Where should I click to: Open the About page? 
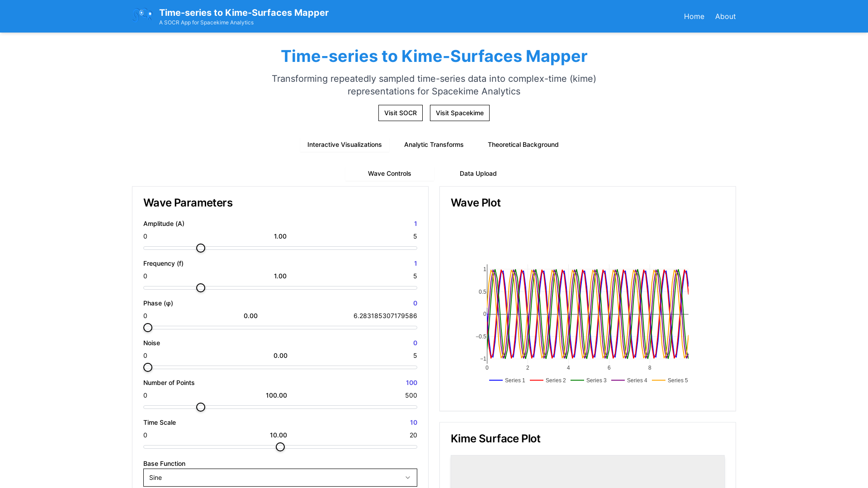point(725,16)
